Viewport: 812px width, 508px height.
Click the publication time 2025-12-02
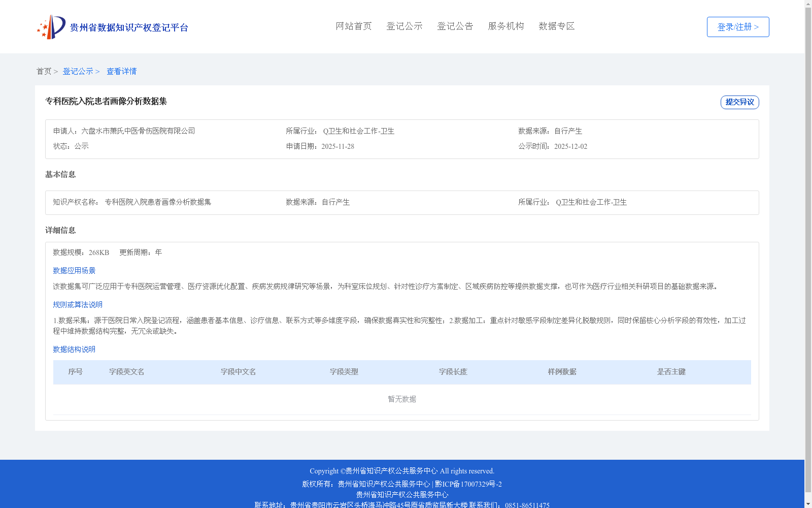click(x=570, y=146)
